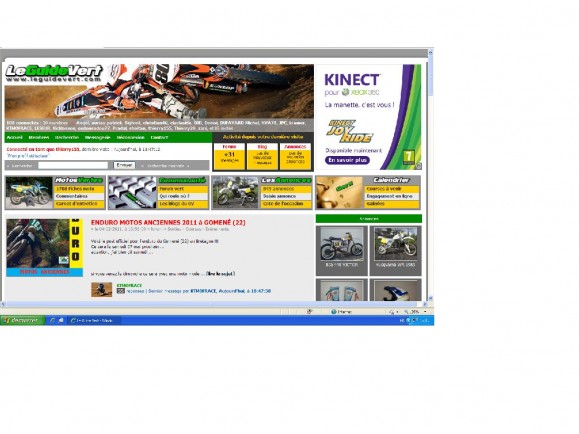The image size is (579, 434).
Task: Click the KTM09RACE green author name
Action: (x=129, y=286)
